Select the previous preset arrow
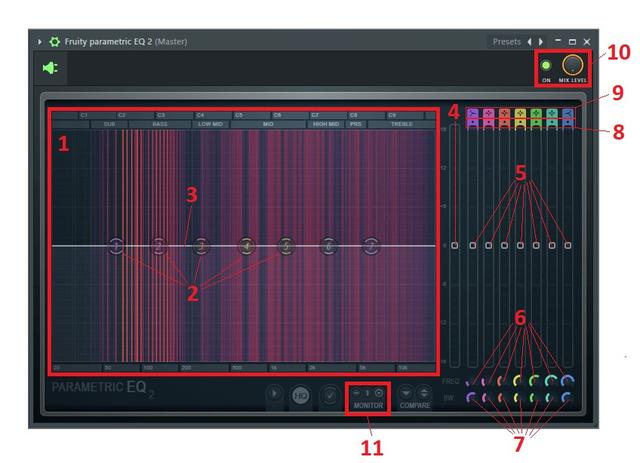The image size is (640, 463). pyautogui.click(x=529, y=42)
